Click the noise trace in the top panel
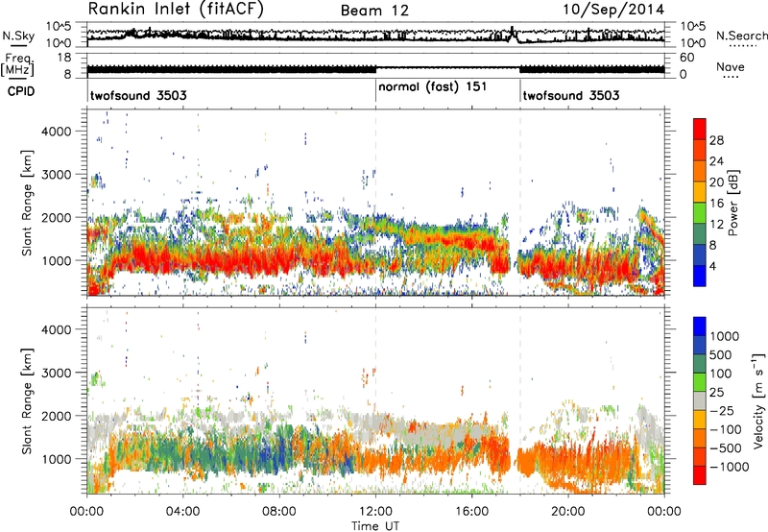 [375, 36]
